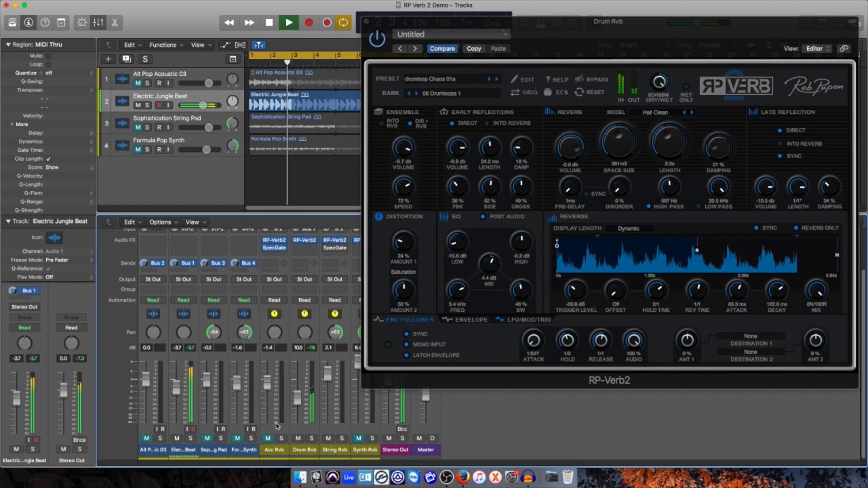Open Destination 1 None dropdown

pos(751,336)
